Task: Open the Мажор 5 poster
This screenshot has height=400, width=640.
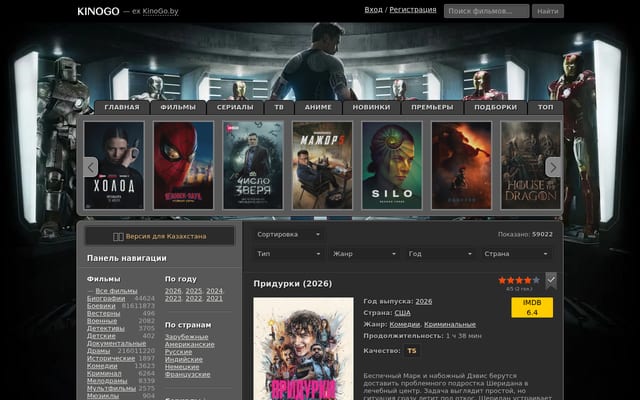Action: point(322,165)
